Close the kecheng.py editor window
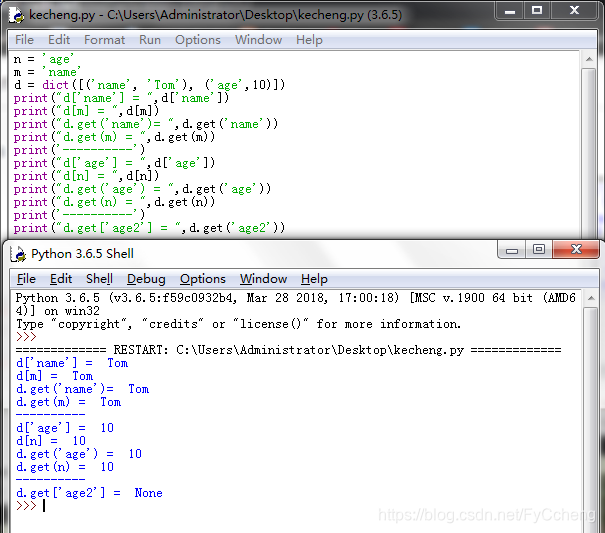The image size is (605, 533). pyautogui.click(x=575, y=11)
